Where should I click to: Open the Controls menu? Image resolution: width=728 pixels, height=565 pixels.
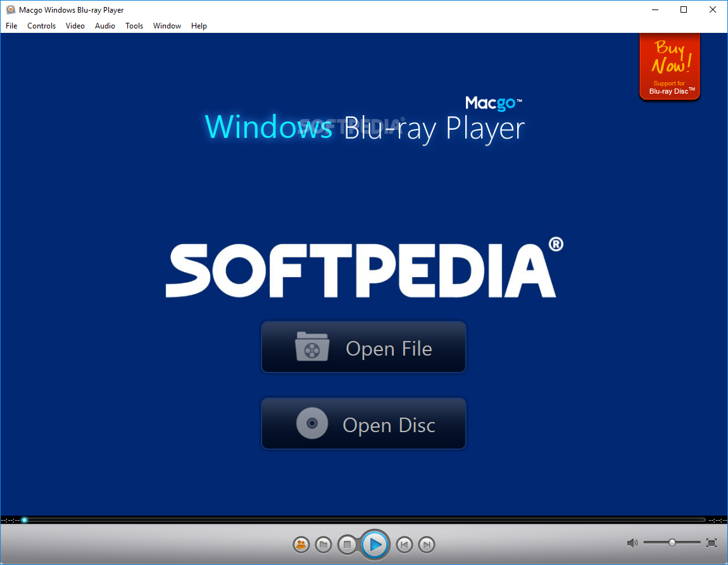pos(41,26)
